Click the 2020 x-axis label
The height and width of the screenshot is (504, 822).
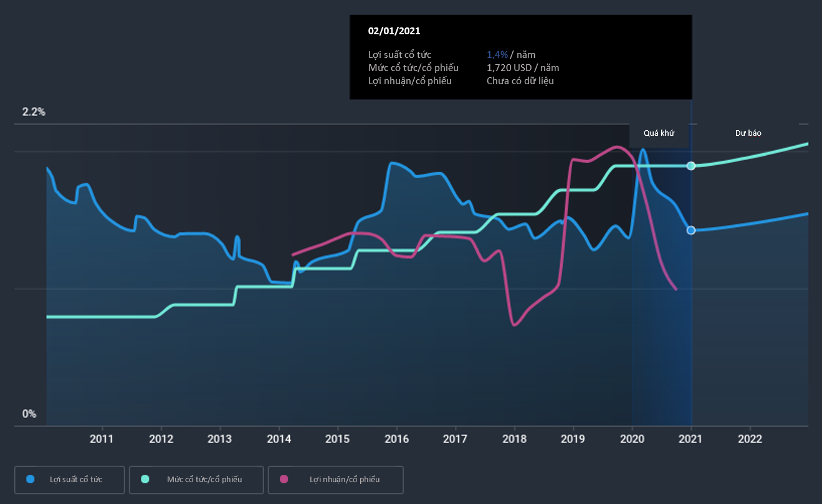pos(632,439)
